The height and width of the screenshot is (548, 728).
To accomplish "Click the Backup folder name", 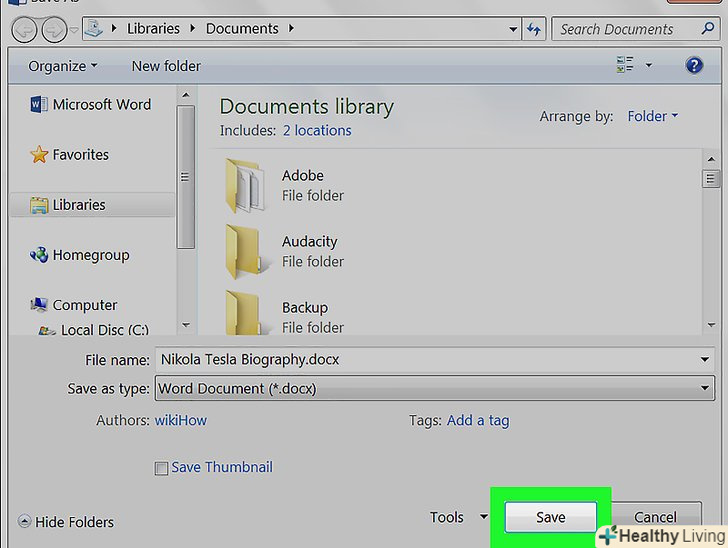I will [x=305, y=307].
